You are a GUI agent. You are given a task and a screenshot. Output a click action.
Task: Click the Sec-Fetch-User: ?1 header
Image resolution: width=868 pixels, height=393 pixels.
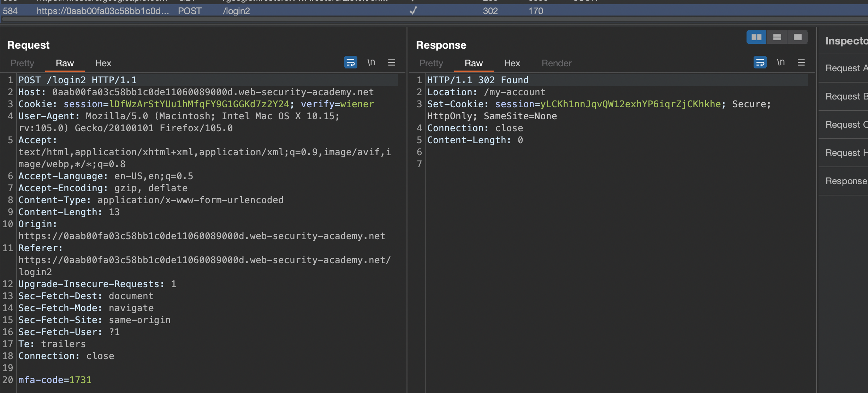[x=69, y=332]
